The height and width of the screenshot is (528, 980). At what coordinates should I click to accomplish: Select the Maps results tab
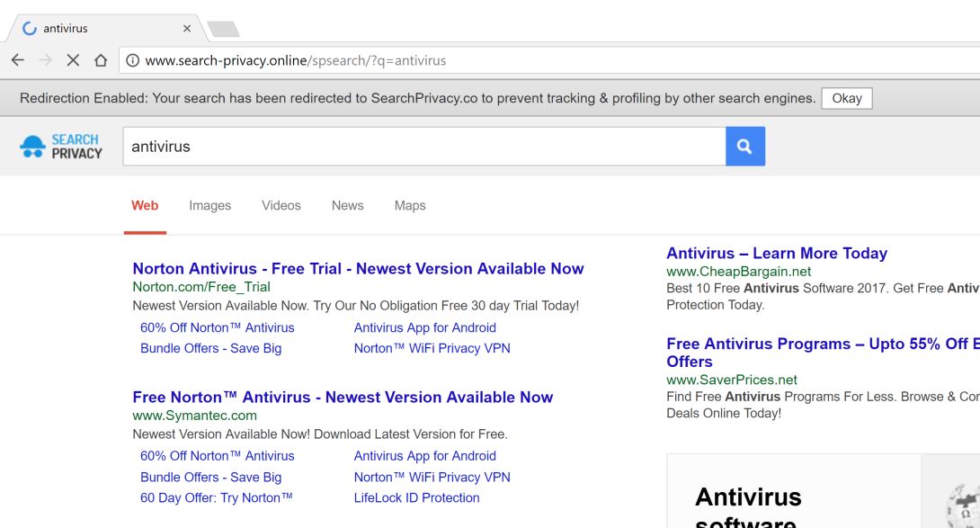[410, 205]
